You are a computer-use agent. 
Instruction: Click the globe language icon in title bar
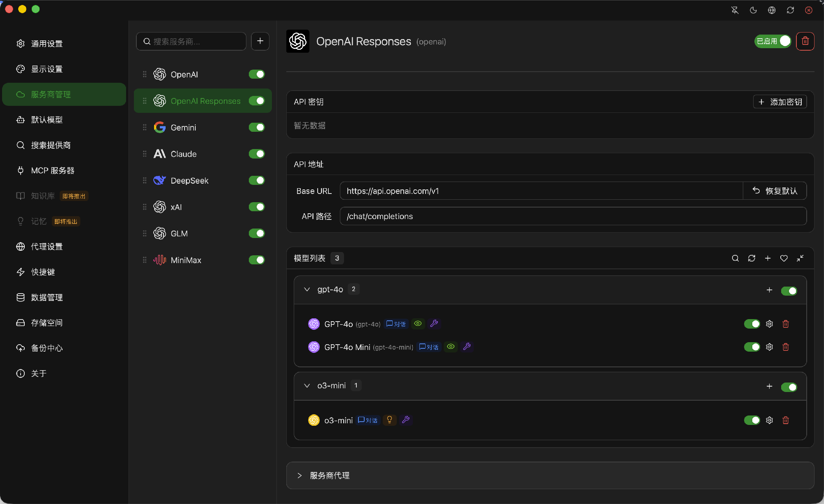click(772, 10)
